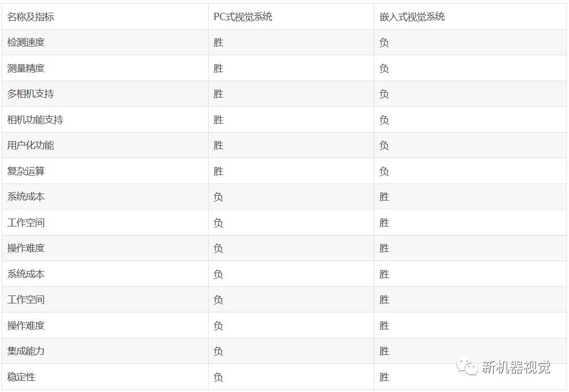Image resolution: width=569 pixels, height=392 pixels.
Task: Click the 相机功能支持 row label
Action: click(36, 120)
